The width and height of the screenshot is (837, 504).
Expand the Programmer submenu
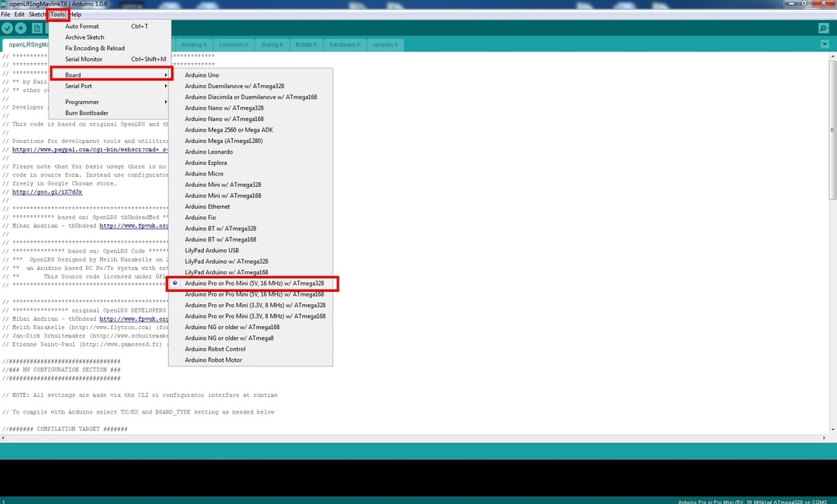pos(111,102)
